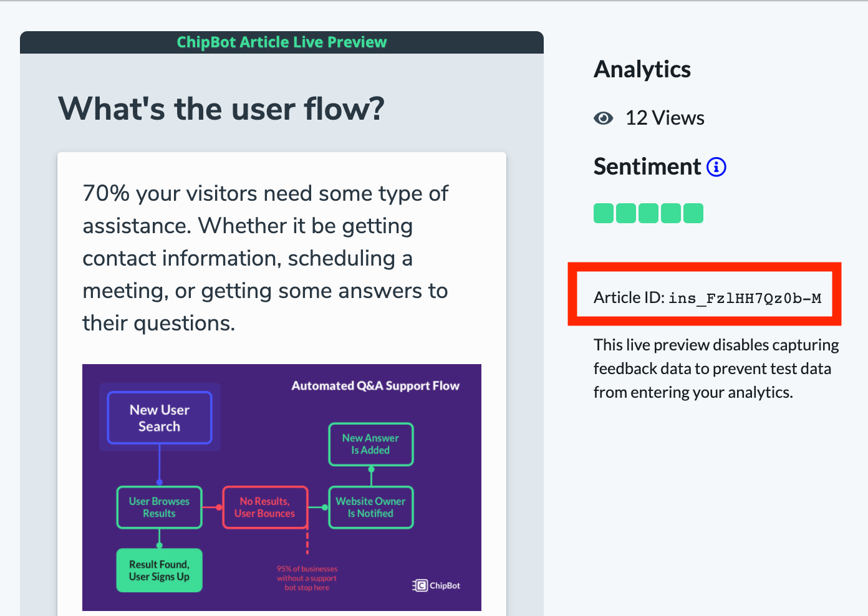Click the Result Found, User Signs Up box

(x=160, y=570)
